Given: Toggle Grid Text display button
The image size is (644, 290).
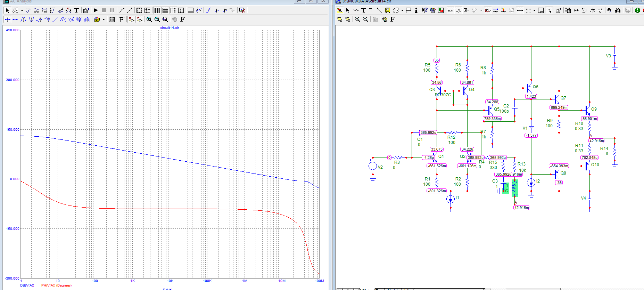Looking at the screenshot, I should [451, 10].
